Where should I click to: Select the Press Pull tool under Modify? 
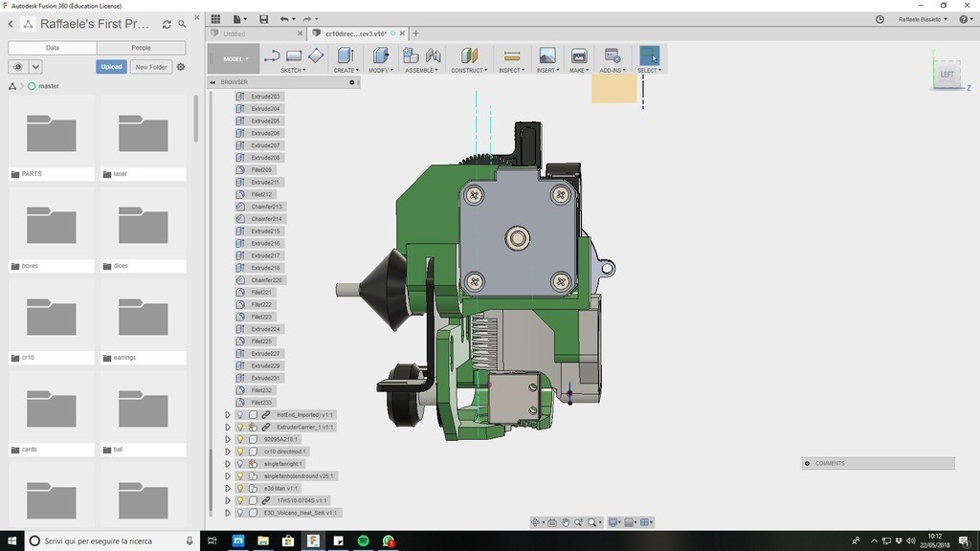[x=381, y=55]
